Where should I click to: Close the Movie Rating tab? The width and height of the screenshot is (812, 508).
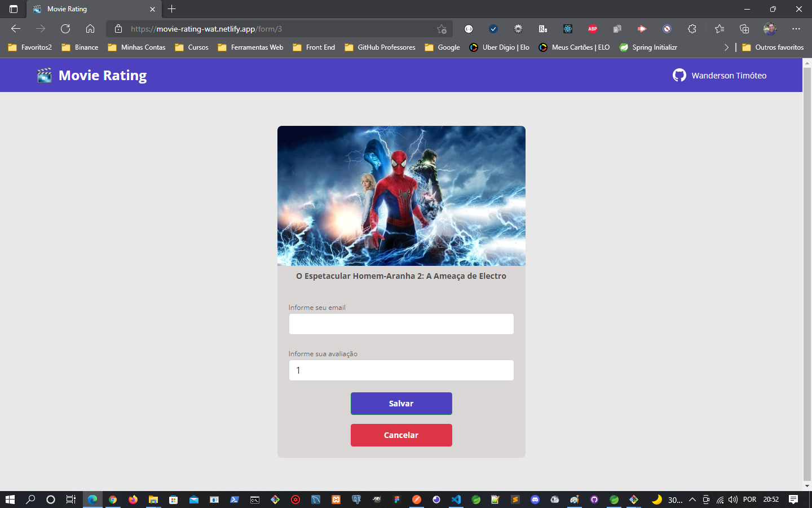(152, 9)
